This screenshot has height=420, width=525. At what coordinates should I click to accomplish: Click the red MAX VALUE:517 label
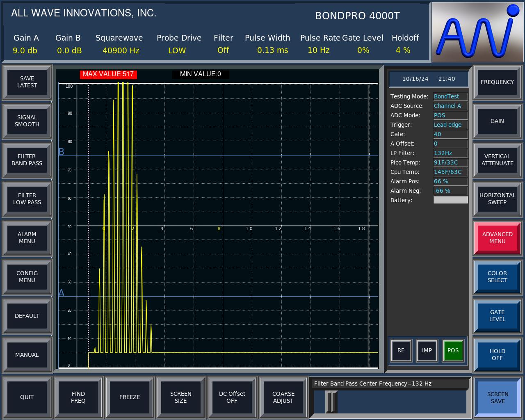click(x=108, y=74)
